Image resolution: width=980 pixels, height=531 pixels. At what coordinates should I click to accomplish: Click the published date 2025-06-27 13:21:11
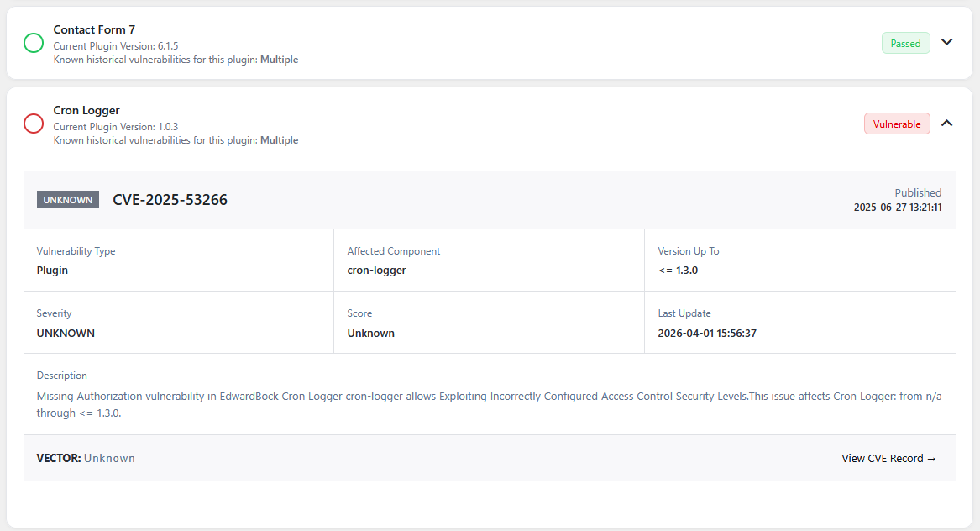pyautogui.click(x=898, y=207)
